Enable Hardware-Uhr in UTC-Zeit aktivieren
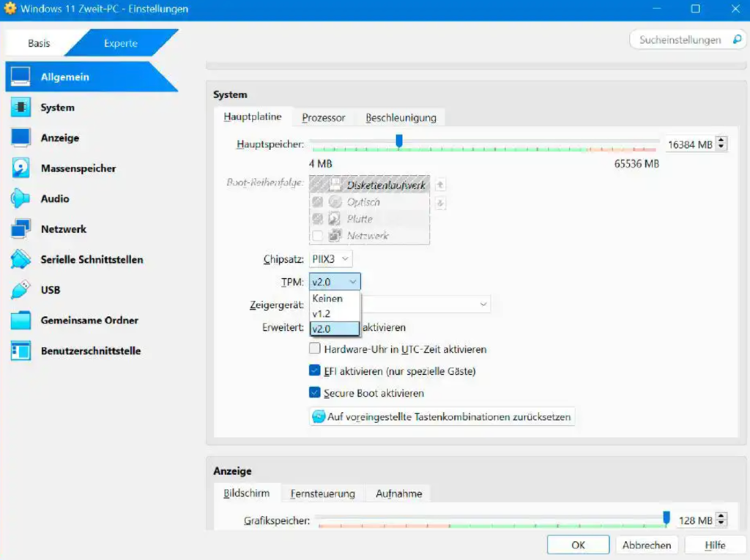The image size is (750, 560). [x=314, y=348]
